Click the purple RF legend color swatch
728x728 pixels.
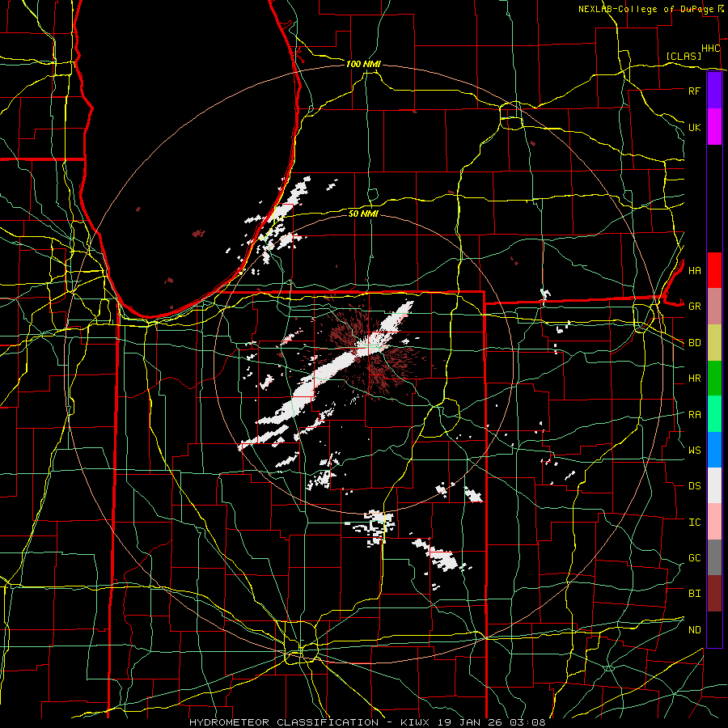click(x=714, y=91)
